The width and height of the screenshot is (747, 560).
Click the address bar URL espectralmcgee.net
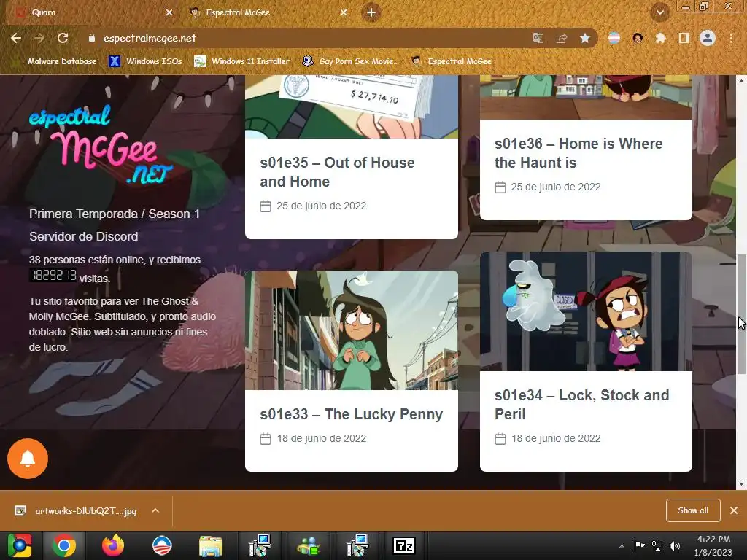[x=150, y=38]
